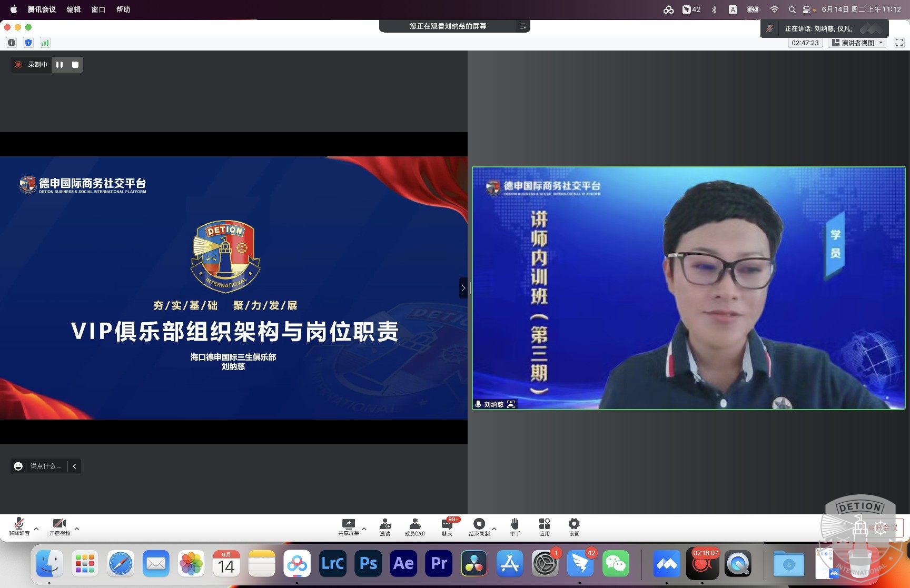Open Photos app from the Dock
This screenshot has width=910, height=588.
click(191, 564)
